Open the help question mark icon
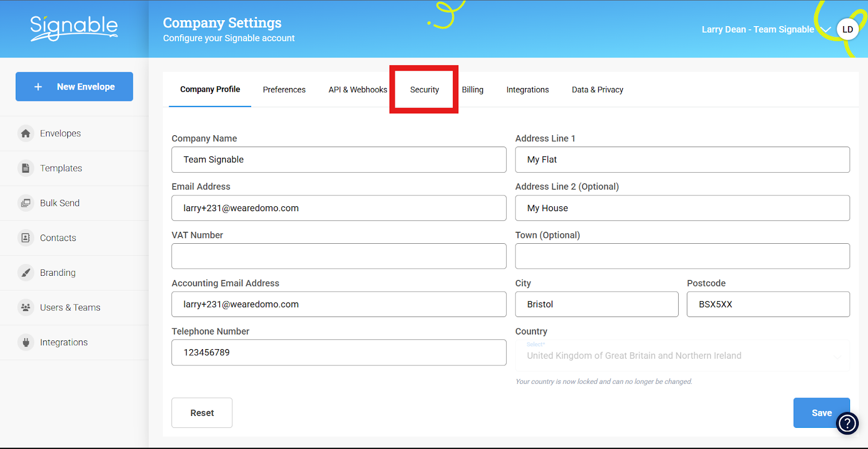Viewport: 868px width, 449px height. point(847,423)
